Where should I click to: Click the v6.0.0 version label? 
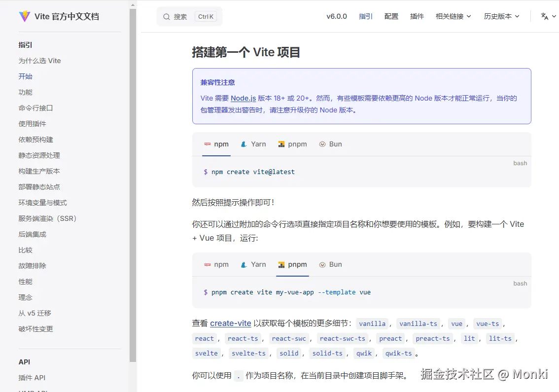(337, 16)
